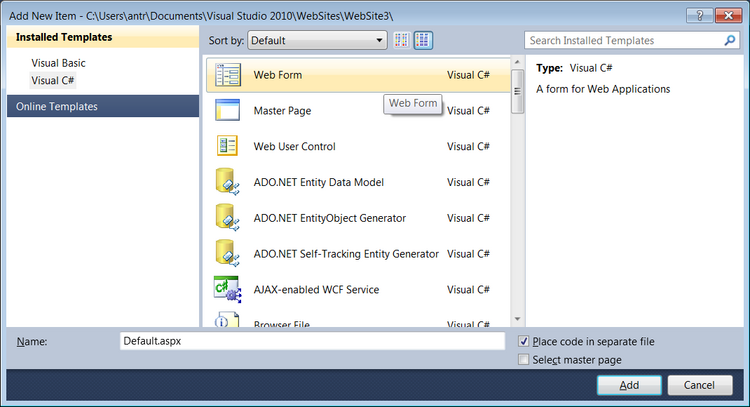Click the scroll up arrow of template list

517,62
